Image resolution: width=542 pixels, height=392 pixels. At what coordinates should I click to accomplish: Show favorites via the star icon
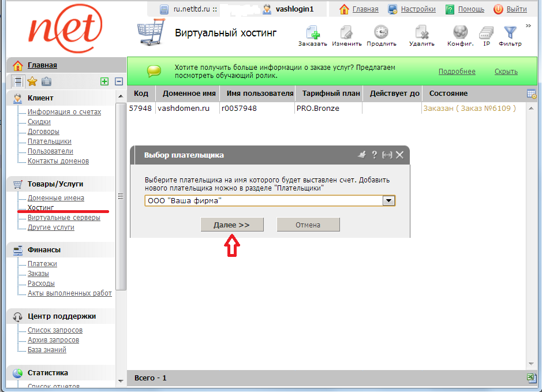point(32,81)
